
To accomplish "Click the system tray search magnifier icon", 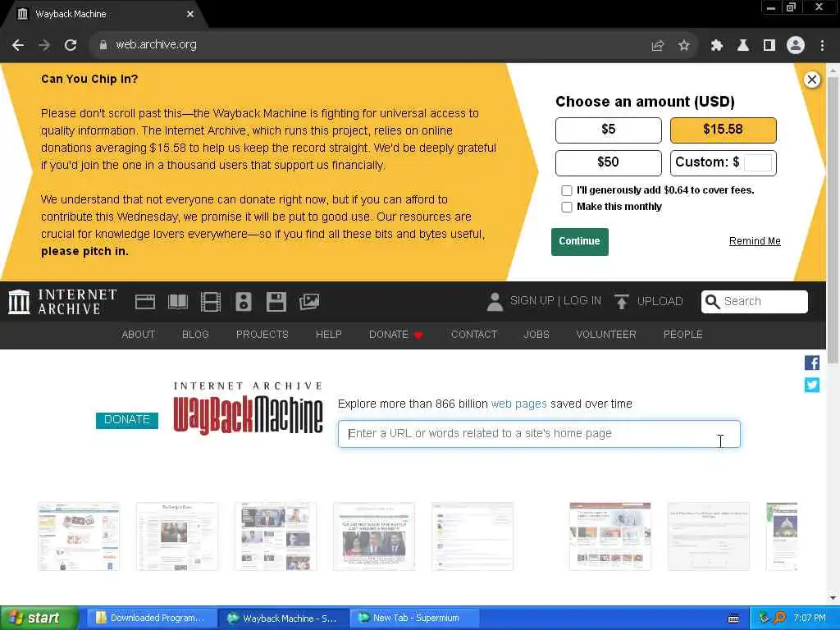I will pyautogui.click(x=779, y=619).
